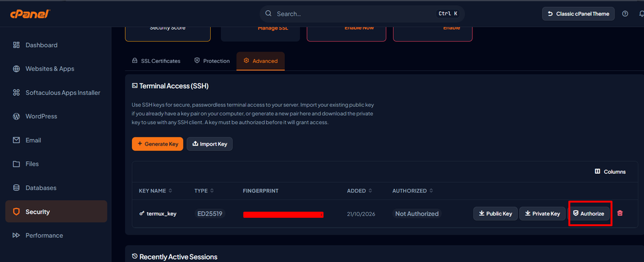Click the termux_key name text

coord(162,214)
